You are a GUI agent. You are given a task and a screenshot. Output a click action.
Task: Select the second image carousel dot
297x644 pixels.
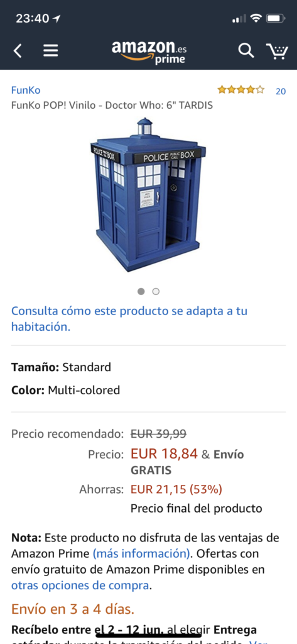pos(156,292)
